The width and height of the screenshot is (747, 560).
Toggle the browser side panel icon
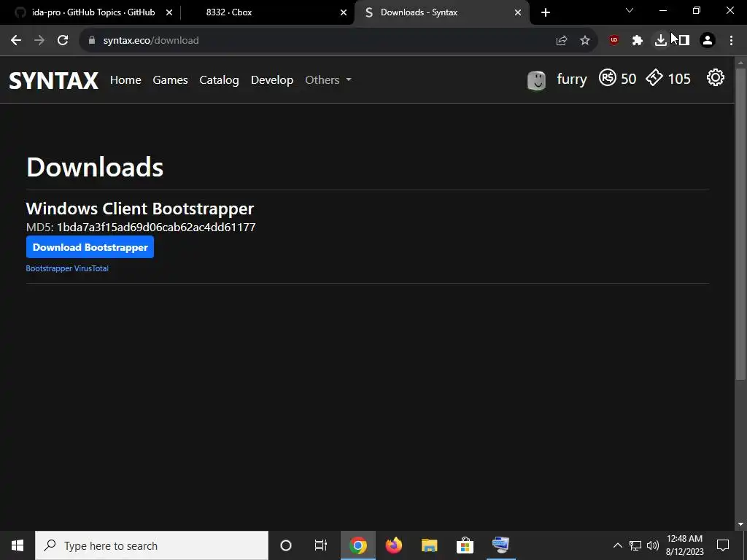click(x=684, y=41)
